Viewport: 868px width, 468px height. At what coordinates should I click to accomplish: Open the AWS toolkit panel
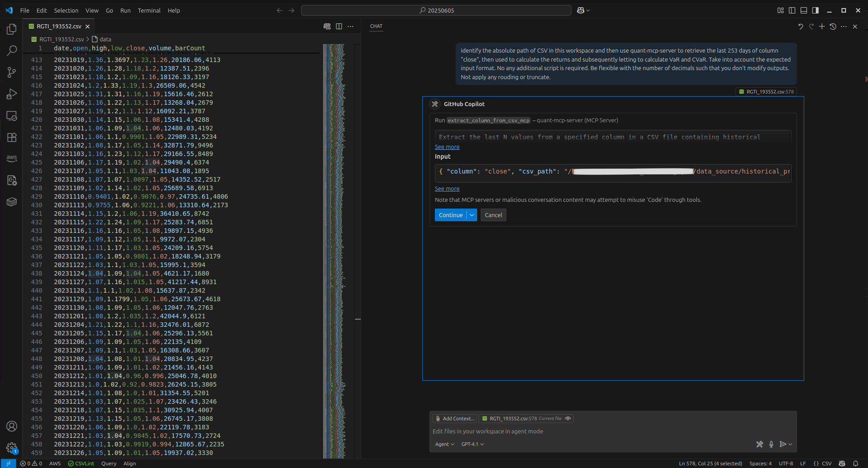pos(12,158)
